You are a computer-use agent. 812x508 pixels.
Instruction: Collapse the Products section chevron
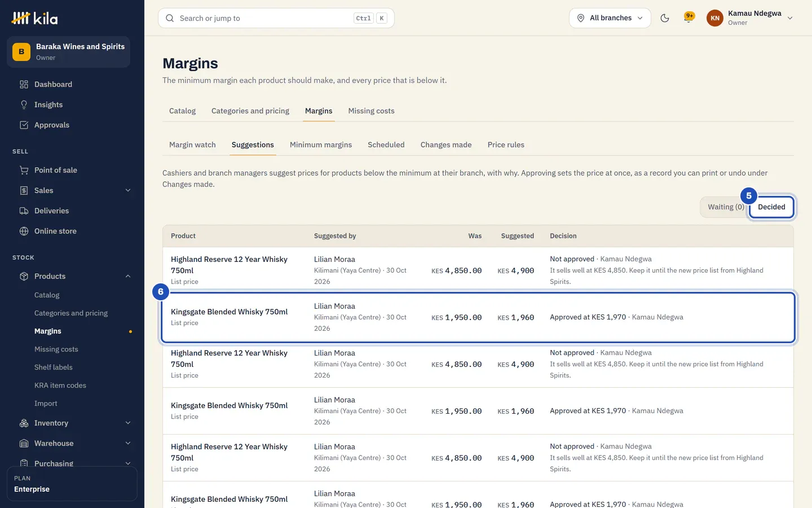pyautogui.click(x=128, y=277)
